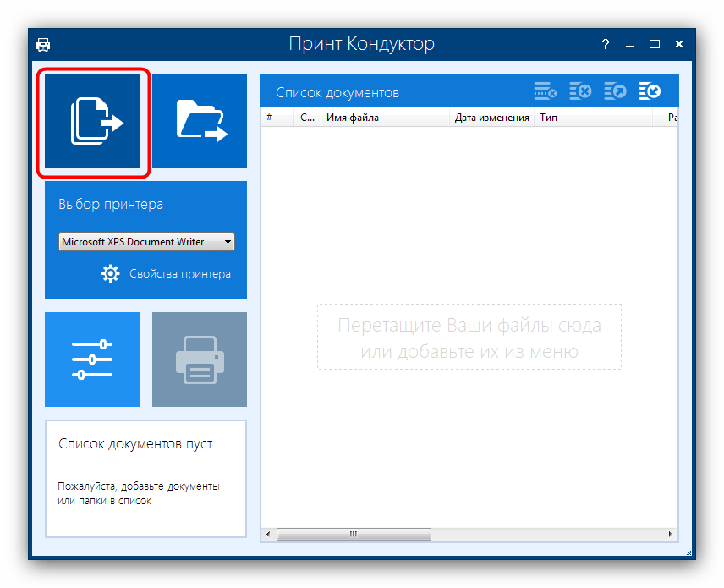724x588 pixels.
Task: Click the export document list icon
Action: pyautogui.click(x=615, y=91)
